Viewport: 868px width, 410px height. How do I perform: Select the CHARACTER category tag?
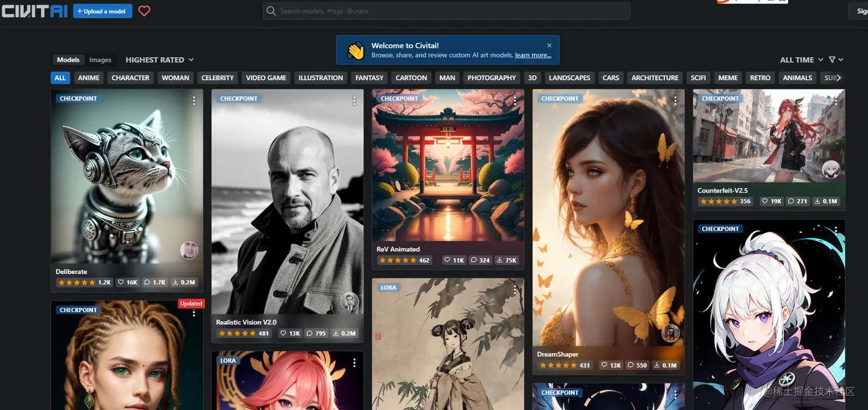pos(130,78)
